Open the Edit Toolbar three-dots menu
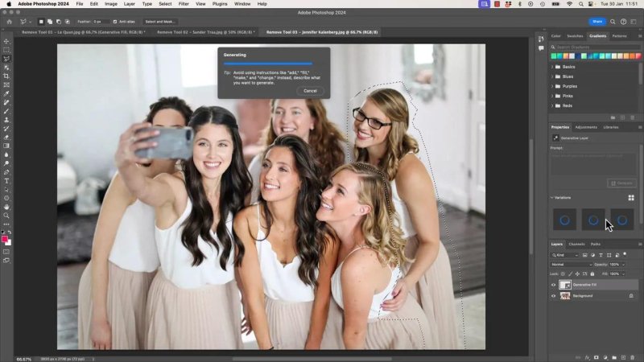The image size is (644, 362). click(6, 224)
